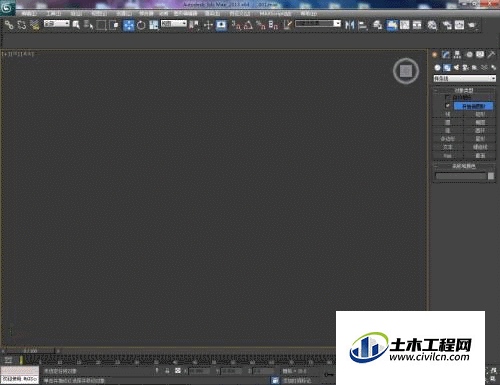Click the Render Production teapot icon
Image resolution: width=500 pixels, height=385 pixels.
[x=472, y=25]
